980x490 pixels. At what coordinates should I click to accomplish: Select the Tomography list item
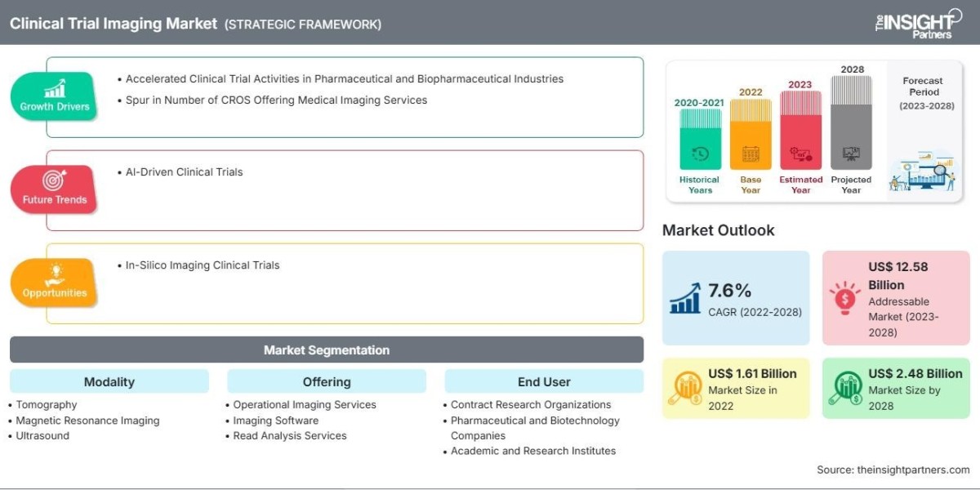(47, 404)
